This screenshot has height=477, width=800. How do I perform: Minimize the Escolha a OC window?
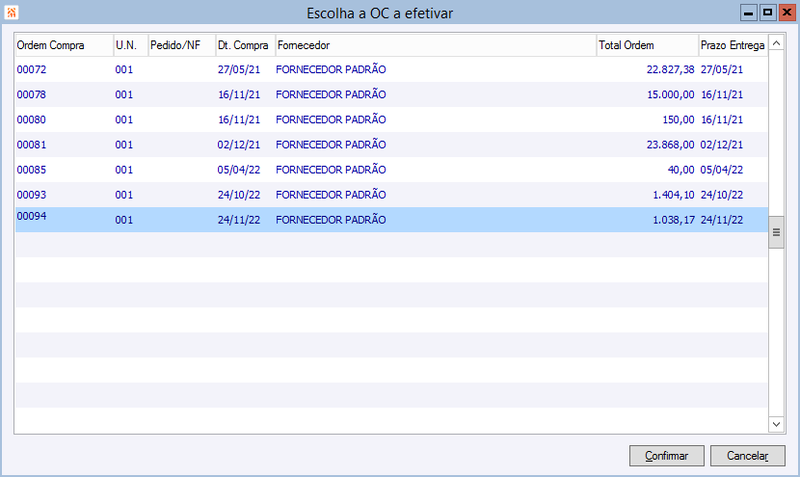pyautogui.click(x=748, y=13)
